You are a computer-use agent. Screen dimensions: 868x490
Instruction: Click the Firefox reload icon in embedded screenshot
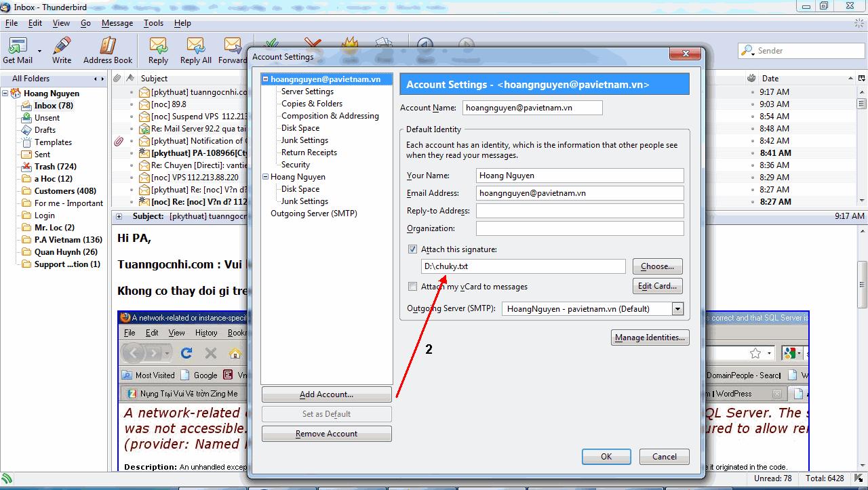[186, 353]
